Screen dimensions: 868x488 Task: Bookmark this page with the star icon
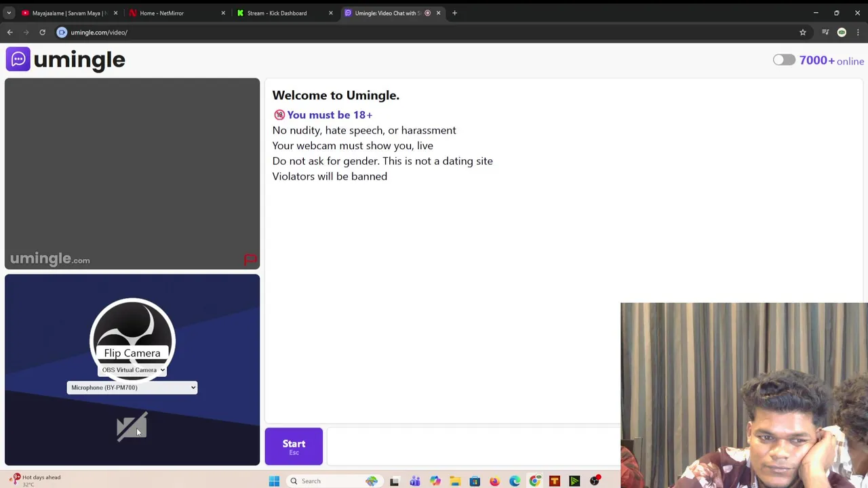click(x=803, y=32)
